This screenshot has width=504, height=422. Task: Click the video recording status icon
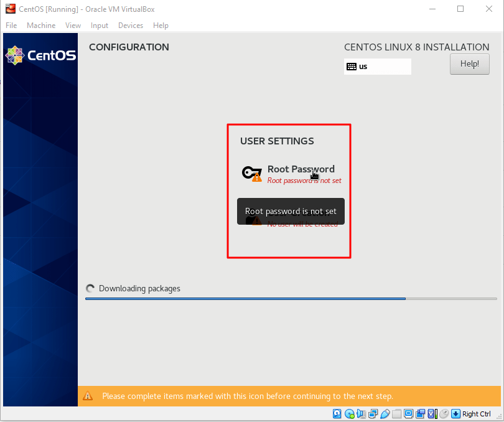421,414
